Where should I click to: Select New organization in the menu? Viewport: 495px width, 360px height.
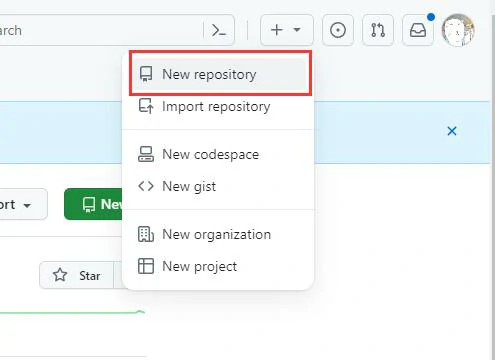tap(218, 234)
